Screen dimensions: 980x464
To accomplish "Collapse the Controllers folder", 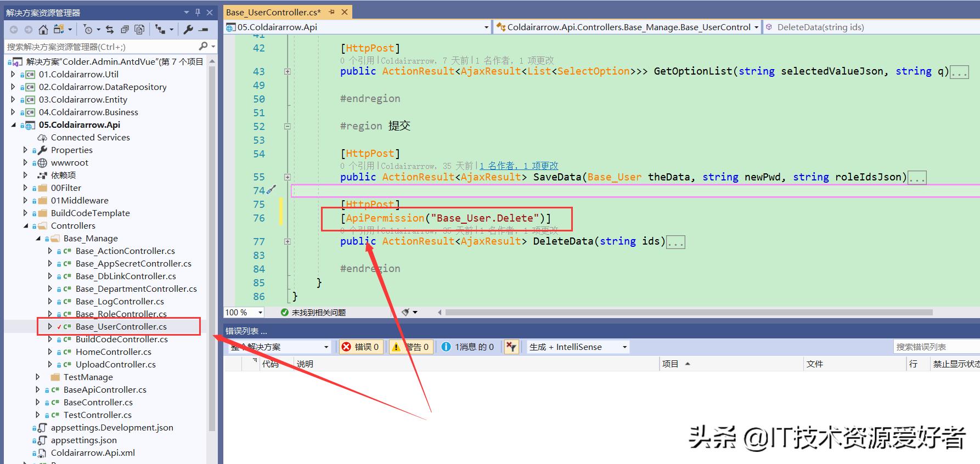I will pyautogui.click(x=26, y=226).
